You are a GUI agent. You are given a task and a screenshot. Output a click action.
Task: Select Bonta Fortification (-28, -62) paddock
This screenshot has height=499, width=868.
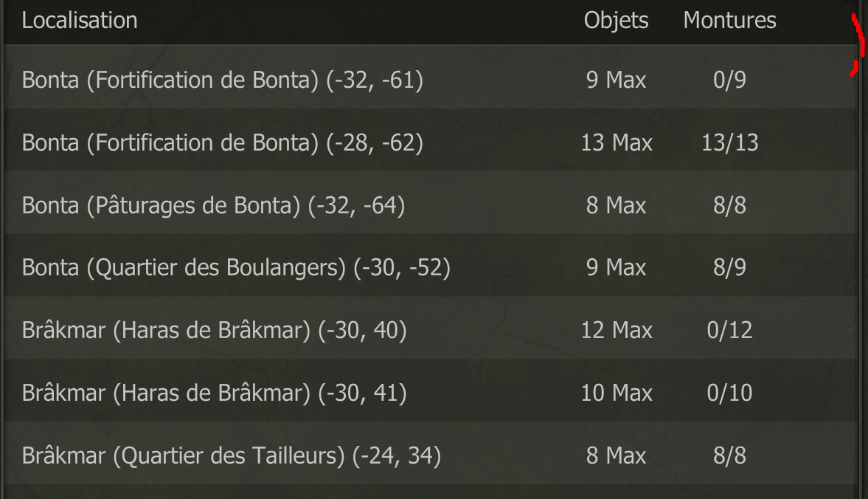click(x=431, y=140)
